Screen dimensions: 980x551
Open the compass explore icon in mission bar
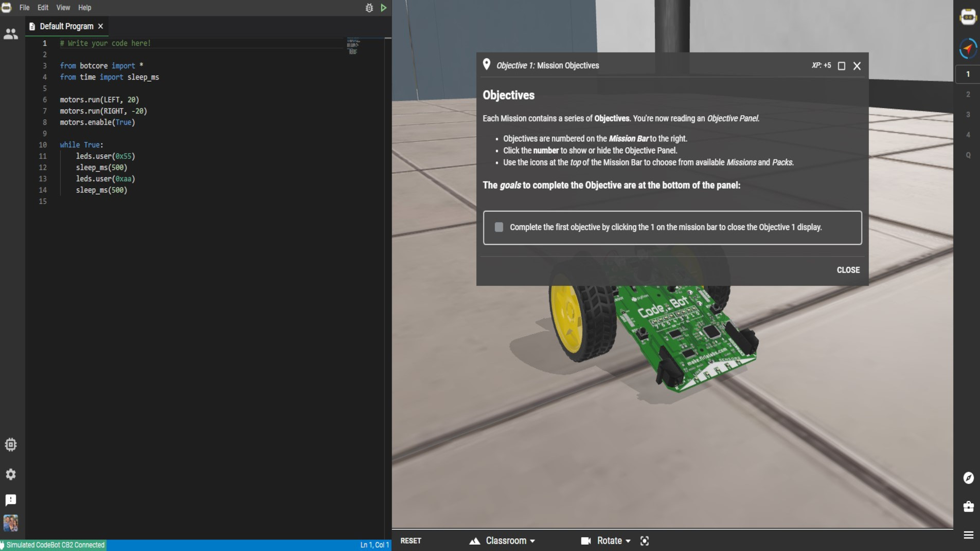click(x=968, y=477)
